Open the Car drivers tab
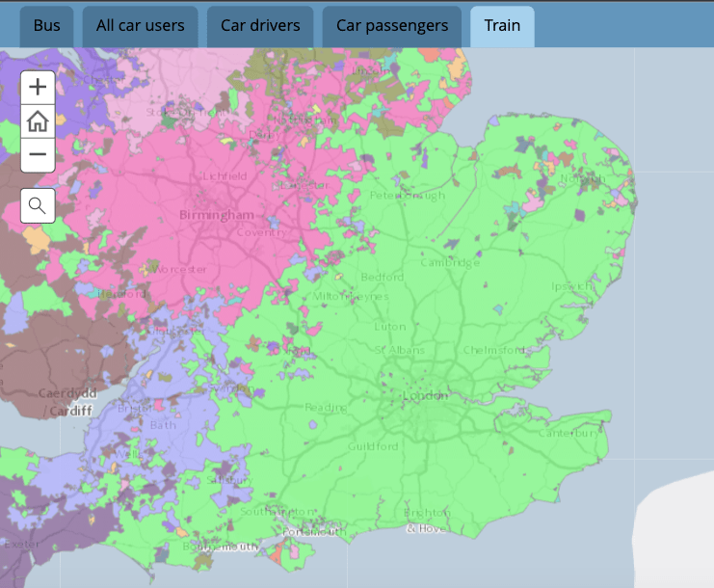The width and height of the screenshot is (714, 588). pyautogui.click(x=260, y=26)
